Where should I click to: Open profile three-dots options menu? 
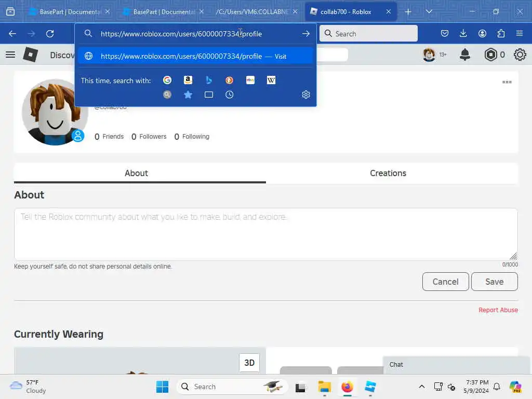coord(507,82)
